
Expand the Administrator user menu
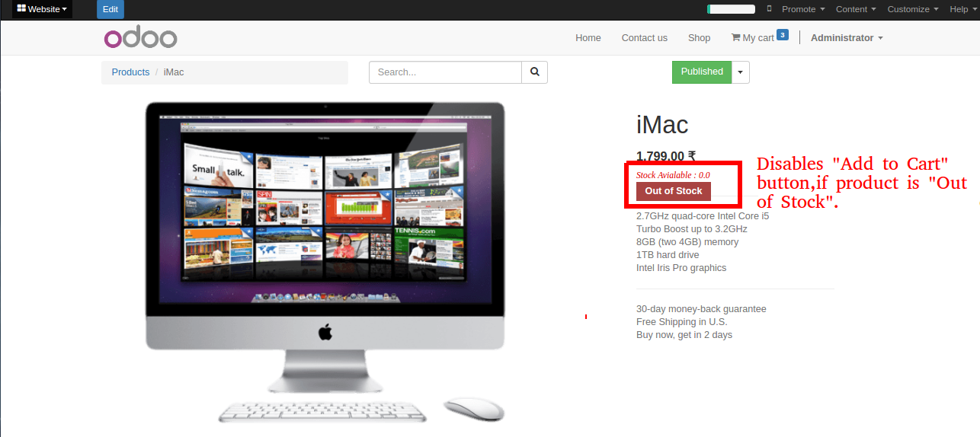[x=847, y=38]
